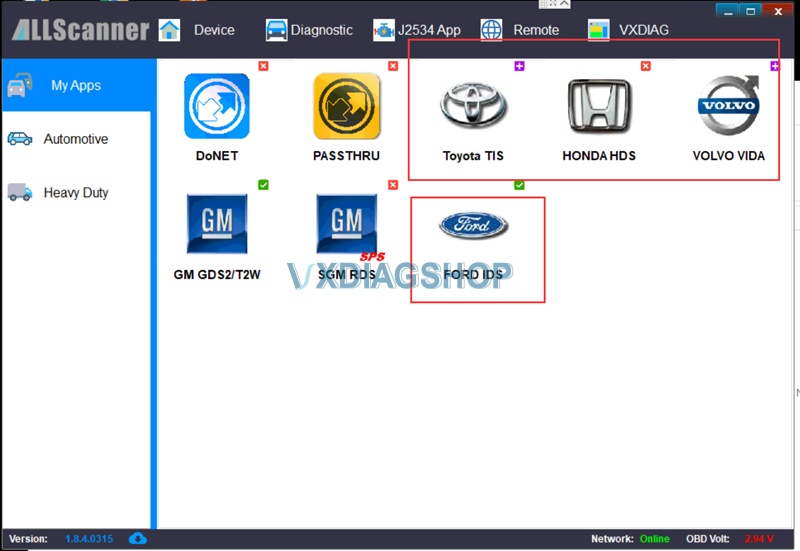800x551 pixels.
Task: Click the blue car icon beside Diagnostic
Action: [277, 30]
